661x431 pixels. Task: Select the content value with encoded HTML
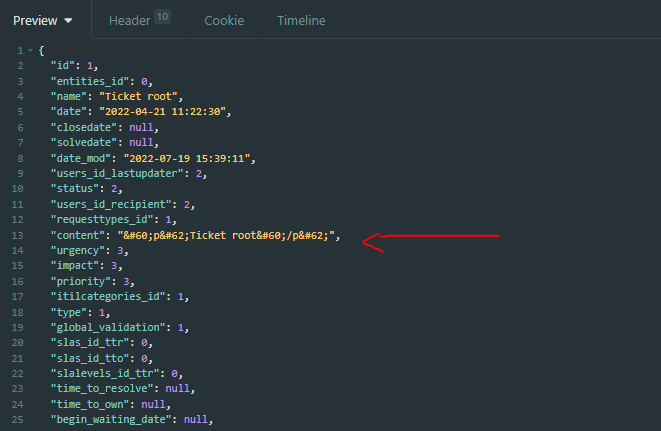click(226, 235)
